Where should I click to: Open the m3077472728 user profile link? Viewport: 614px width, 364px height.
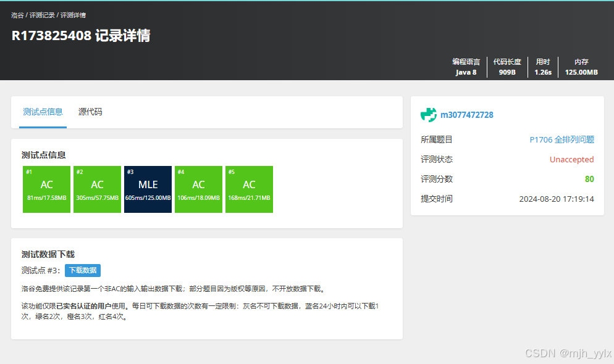coord(467,115)
